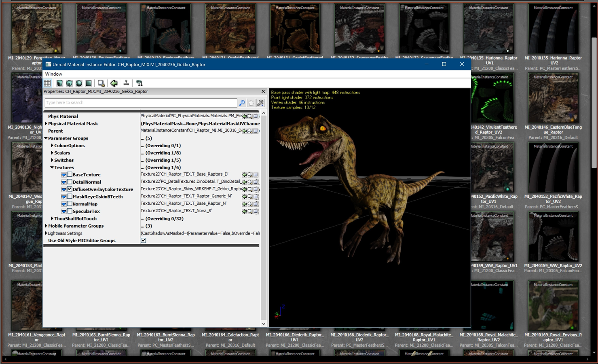Viewport: 598px width, 364px height.
Task: Click the toolbar icon after green arrow
Action: pyautogui.click(x=126, y=83)
